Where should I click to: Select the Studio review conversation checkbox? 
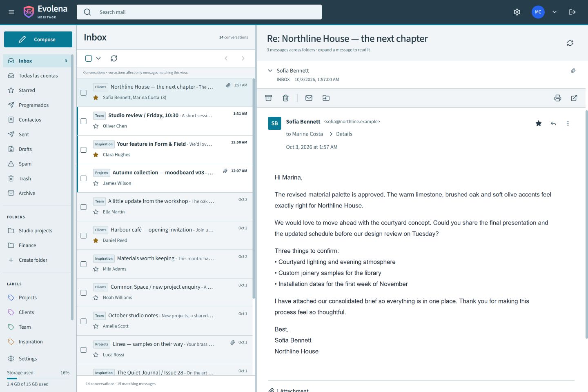[84, 121]
